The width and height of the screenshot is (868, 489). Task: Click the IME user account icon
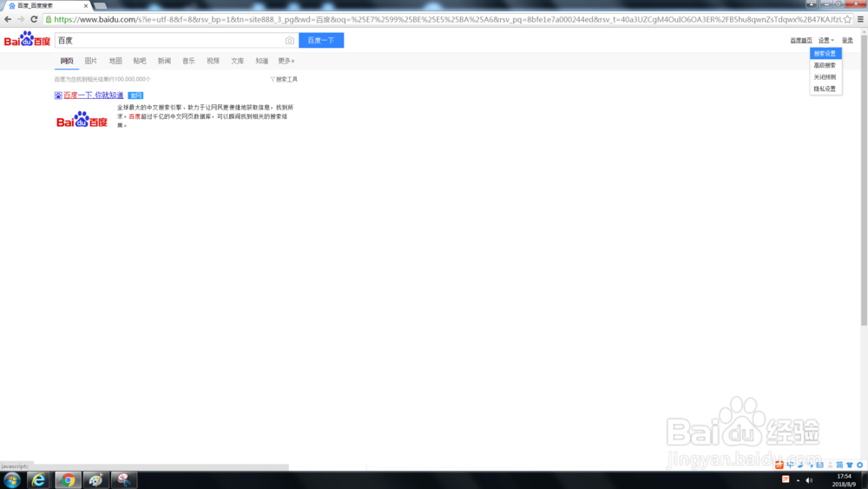tap(830, 465)
